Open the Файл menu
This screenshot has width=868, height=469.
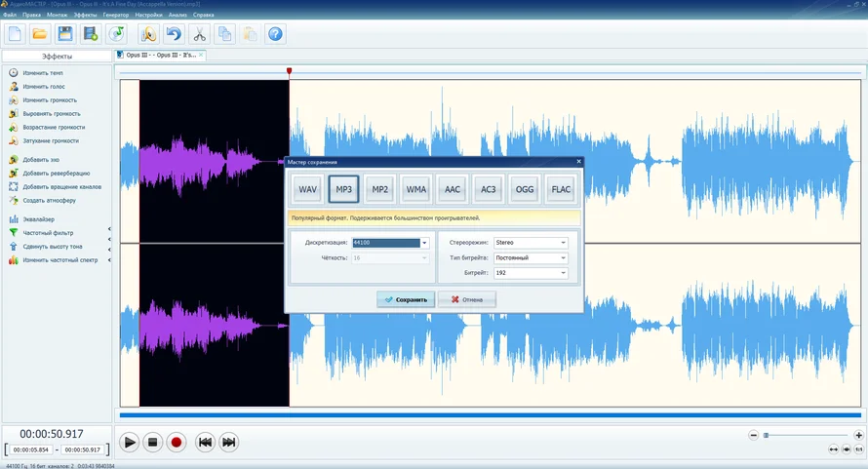click(x=10, y=15)
